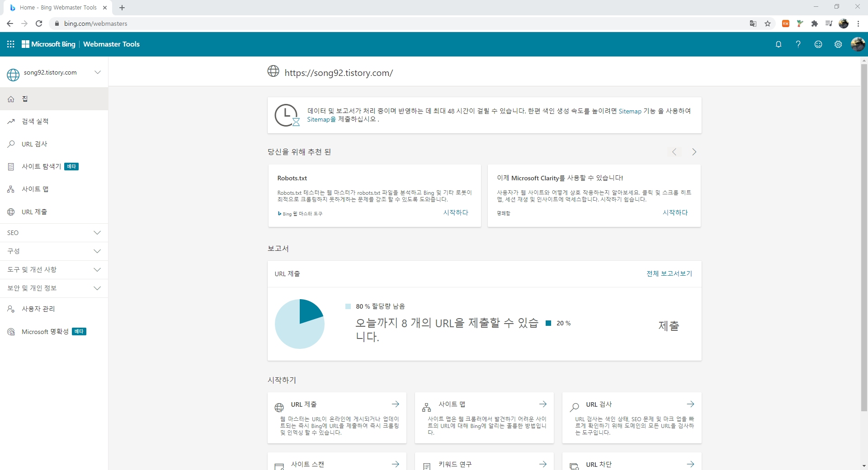This screenshot has width=868, height=470.
Task: Open the song92.tistory.com site selector dropdown
Action: tap(54, 73)
